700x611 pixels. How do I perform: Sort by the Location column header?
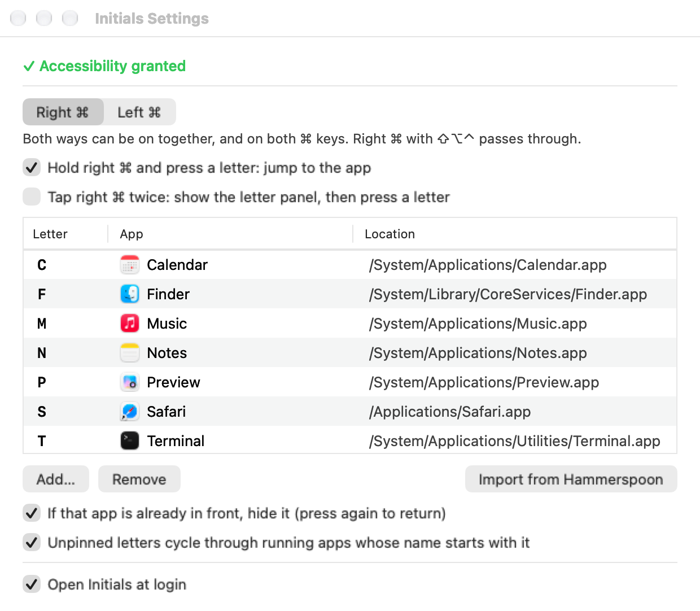(515, 234)
